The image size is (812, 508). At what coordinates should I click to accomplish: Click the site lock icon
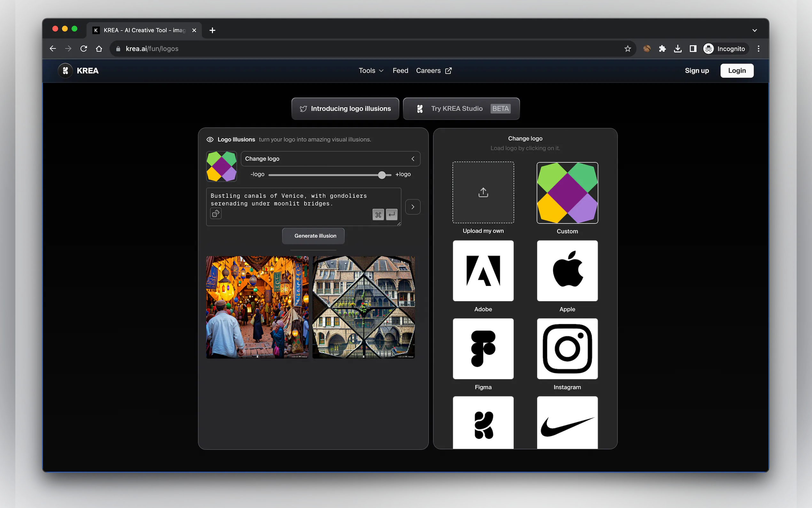click(118, 49)
